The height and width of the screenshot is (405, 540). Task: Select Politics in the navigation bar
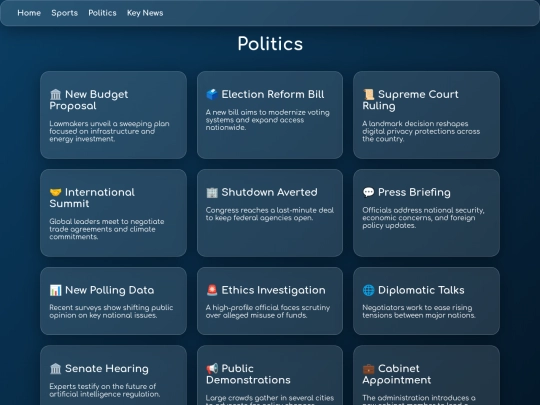[102, 13]
